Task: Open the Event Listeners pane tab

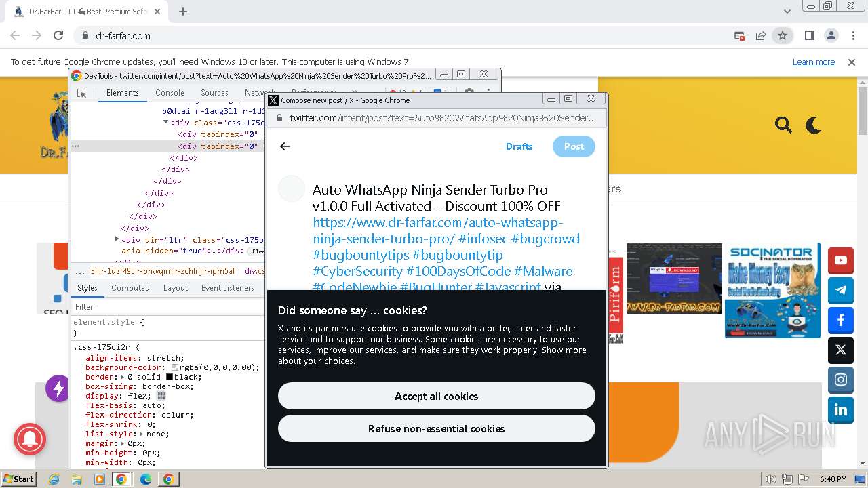Action: [227, 288]
